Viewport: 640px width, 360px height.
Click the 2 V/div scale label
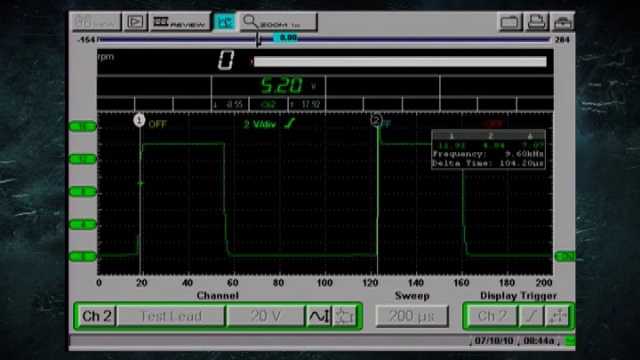tap(260, 124)
